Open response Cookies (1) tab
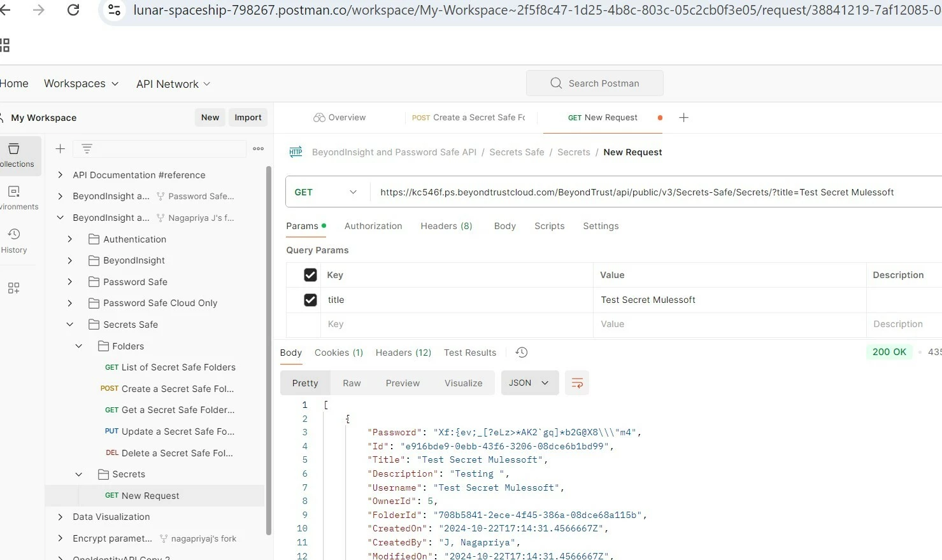This screenshot has height=560, width=942. point(339,353)
